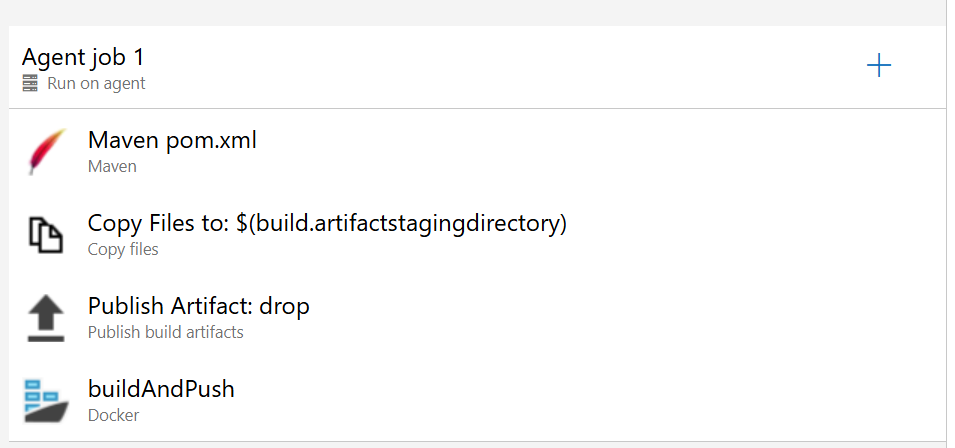
Task: Click the server icon beside Run on agent
Action: point(30,84)
